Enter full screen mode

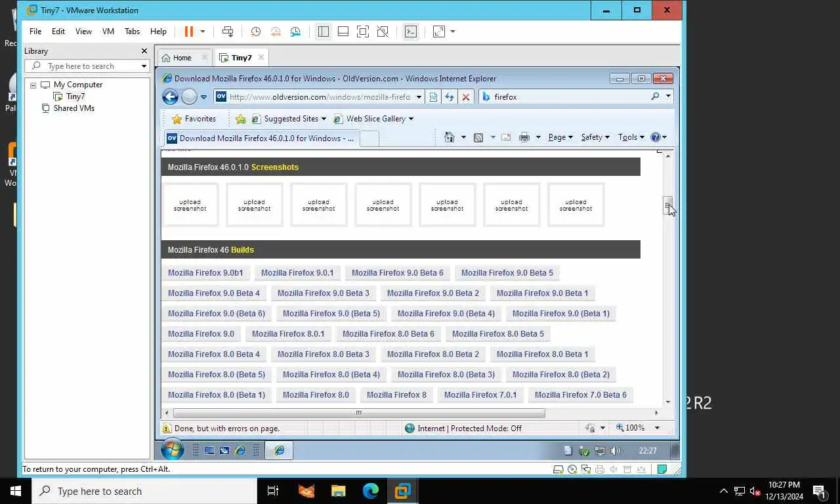(363, 31)
